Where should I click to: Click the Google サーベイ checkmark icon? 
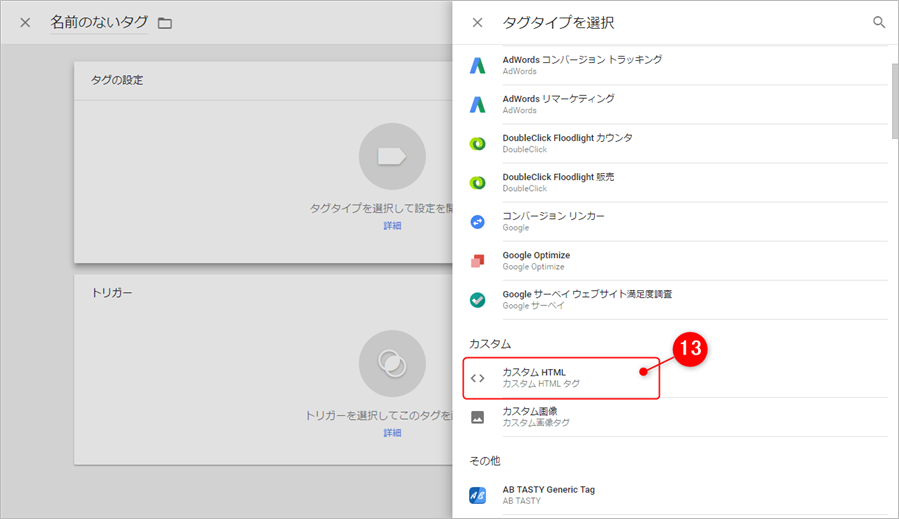click(478, 300)
